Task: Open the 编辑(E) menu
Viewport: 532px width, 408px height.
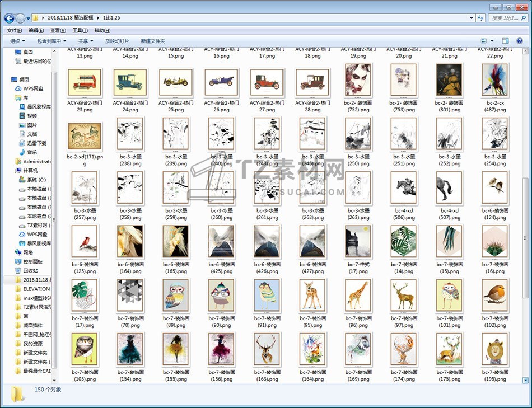Action: (x=36, y=31)
